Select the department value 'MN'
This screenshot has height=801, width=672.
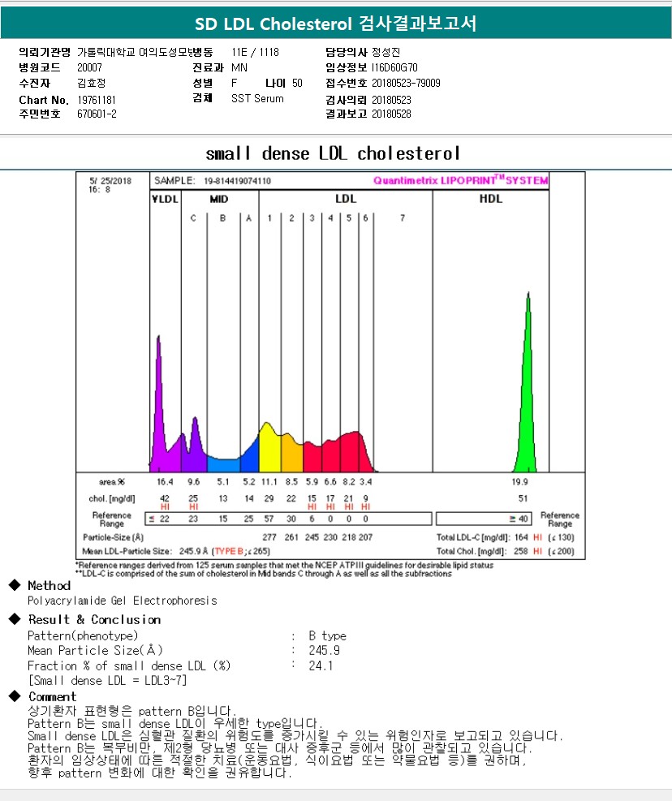click(239, 67)
